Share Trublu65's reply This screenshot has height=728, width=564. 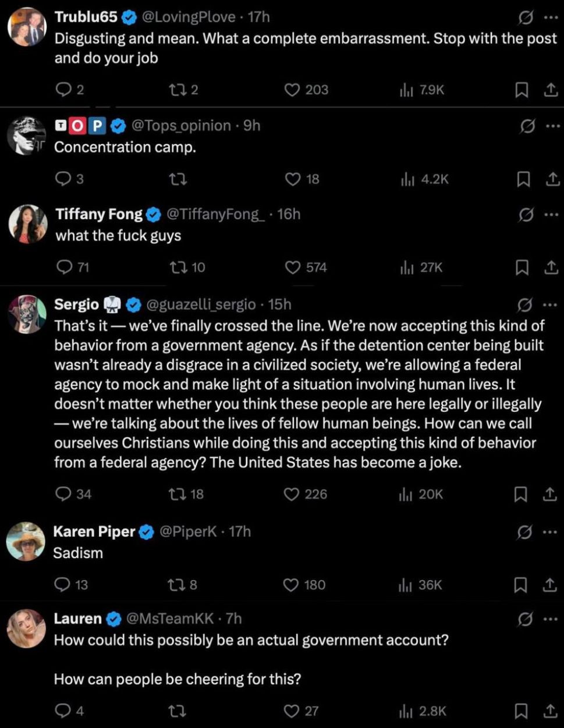point(550,90)
